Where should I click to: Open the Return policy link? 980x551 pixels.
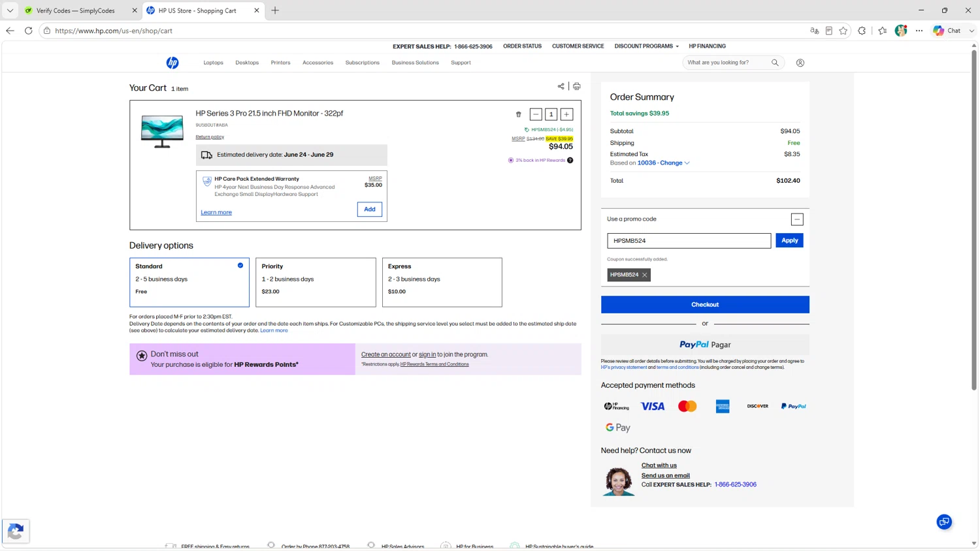[x=210, y=137]
